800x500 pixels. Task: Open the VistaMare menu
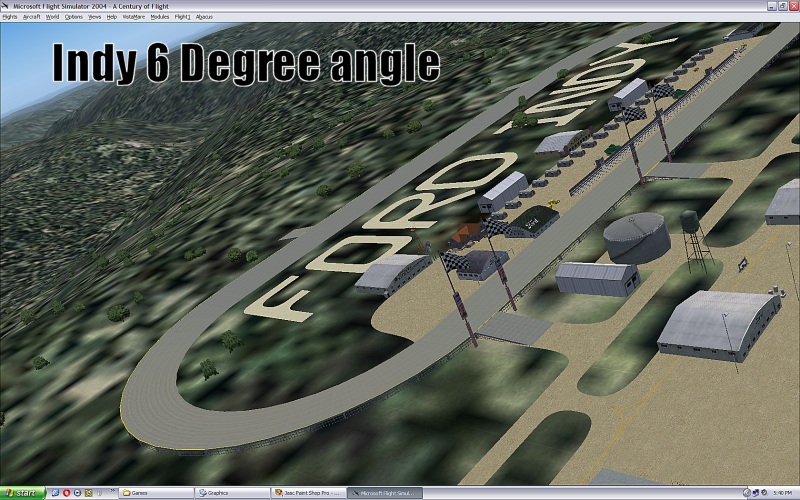click(x=134, y=17)
